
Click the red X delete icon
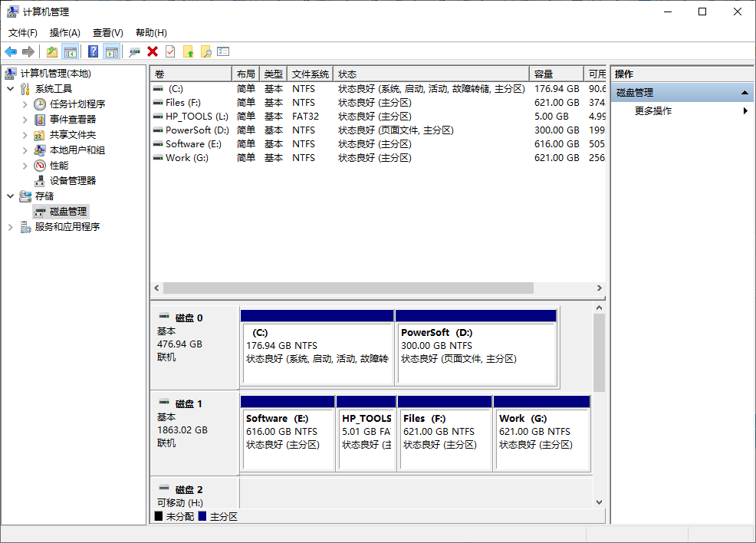pyautogui.click(x=153, y=51)
